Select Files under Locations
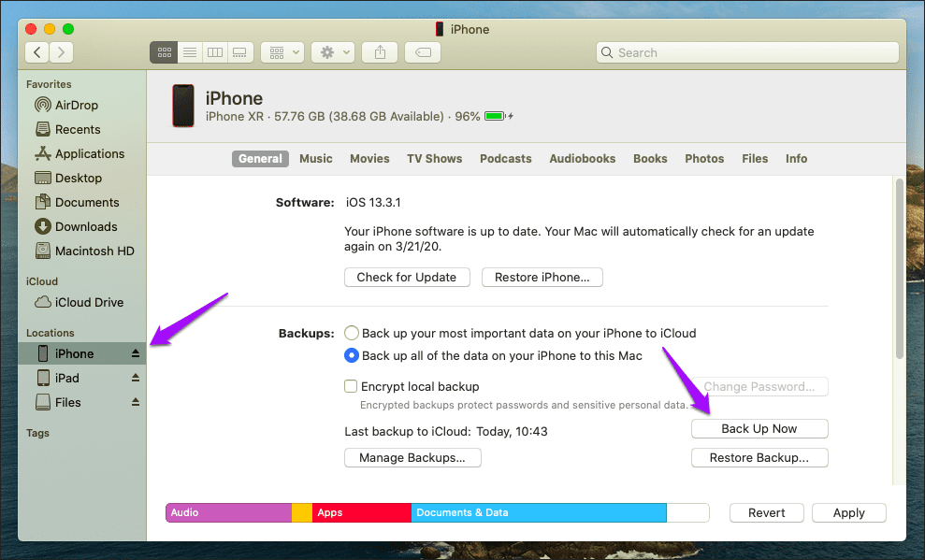925x560 pixels. coord(82,403)
